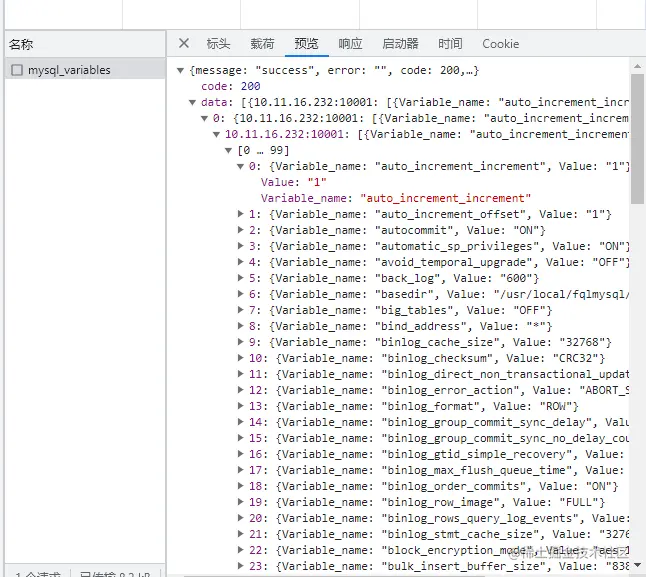Open the 启动器 initiator tab

pos(400,43)
